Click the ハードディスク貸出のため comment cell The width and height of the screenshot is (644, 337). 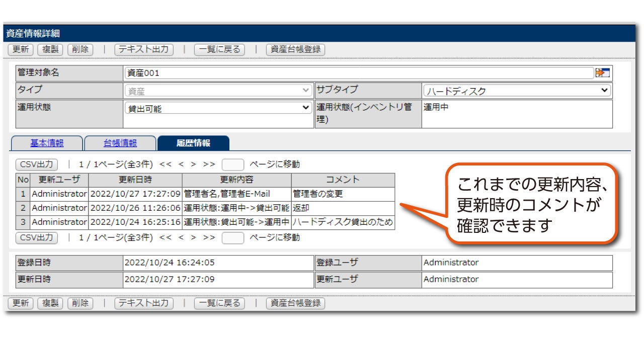[x=343, y=222]
